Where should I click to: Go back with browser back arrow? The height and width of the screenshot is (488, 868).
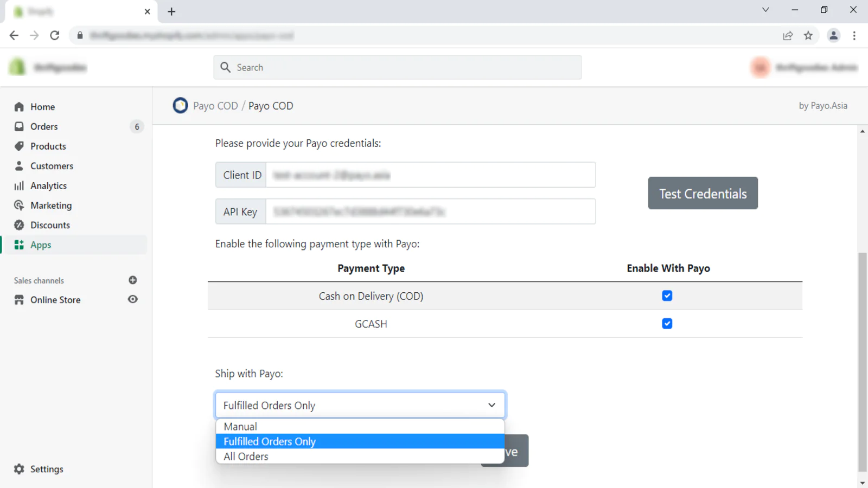pos(14,35)
